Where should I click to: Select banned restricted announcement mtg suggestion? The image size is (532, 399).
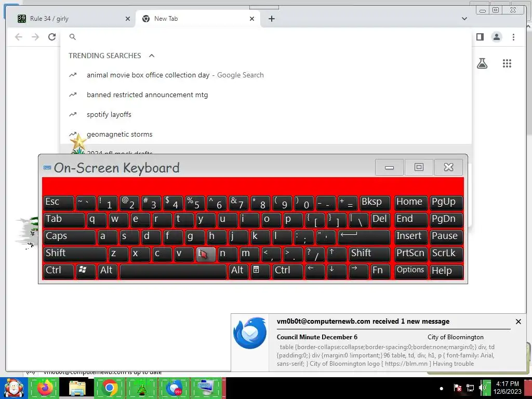(x=266, y=95)
